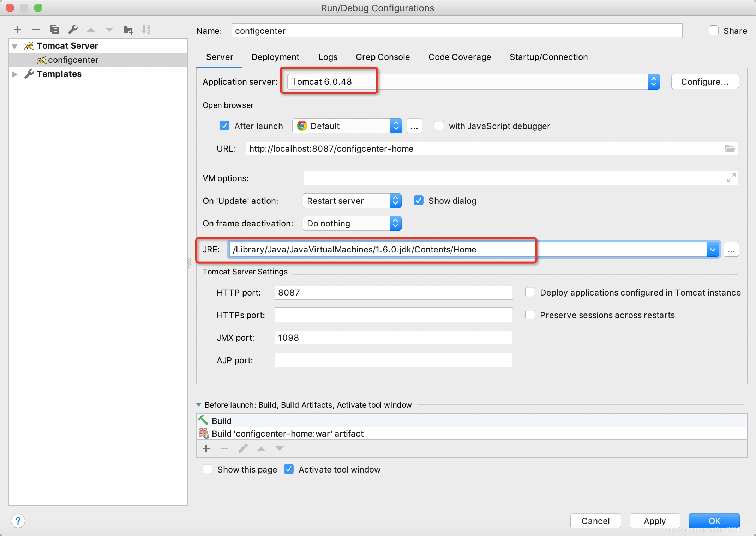Enable with JavaScript debugger option

click(439, 126)
